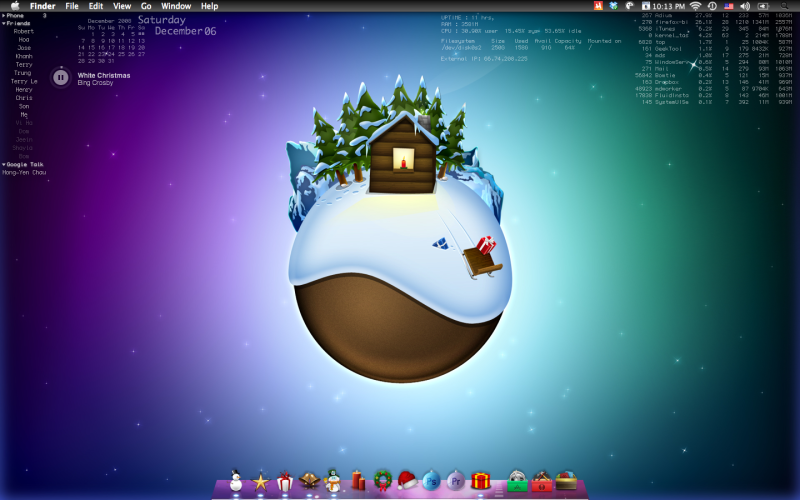
Task: Open the Window menu
Action: click(176, 6)
